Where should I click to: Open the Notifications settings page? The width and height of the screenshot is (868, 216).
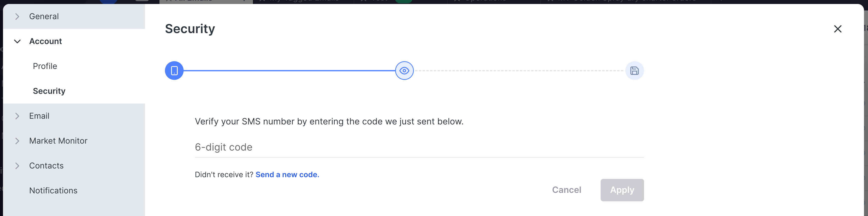(53, 191)
